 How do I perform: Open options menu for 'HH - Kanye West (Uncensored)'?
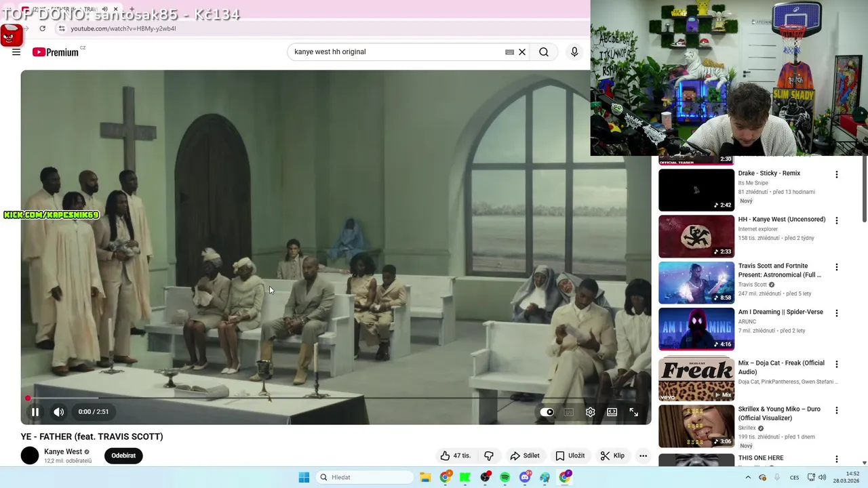point(836,220)
